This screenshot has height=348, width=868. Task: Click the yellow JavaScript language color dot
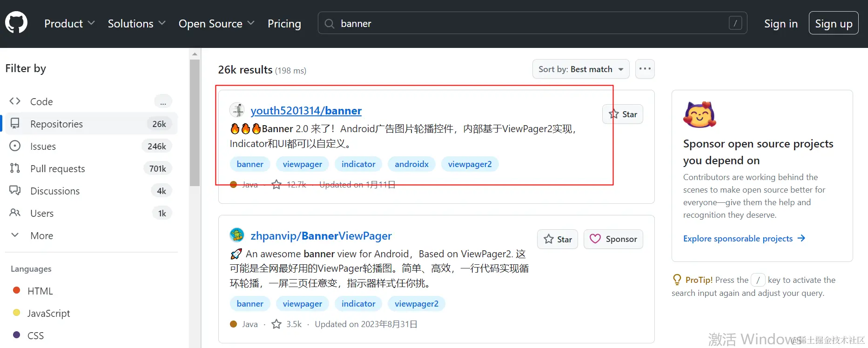pyautogui.click(x=17, y=313)
